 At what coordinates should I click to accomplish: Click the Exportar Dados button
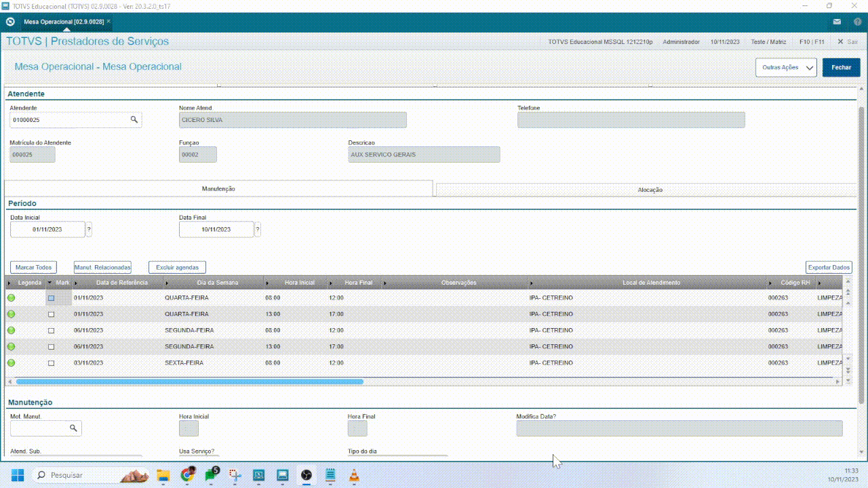pos(829,268)
